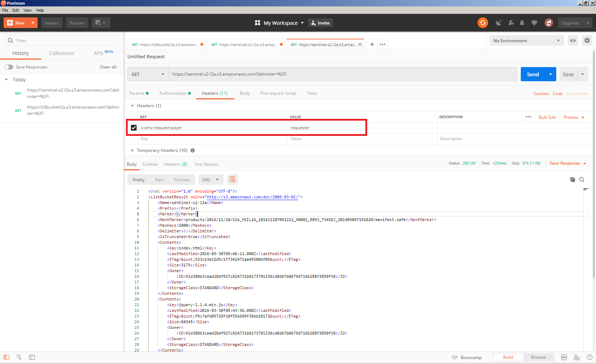The width and height of the screenshot is (596, 364).
Task: Open the Help menu
Action: (40, 10)
